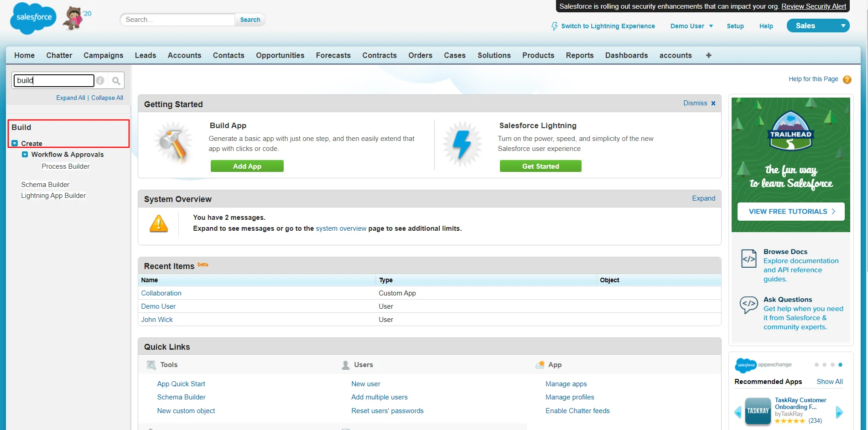Click the Browse Docs code document icon
This screenshot has width=868, height=430.
click(x=748, y=259)
